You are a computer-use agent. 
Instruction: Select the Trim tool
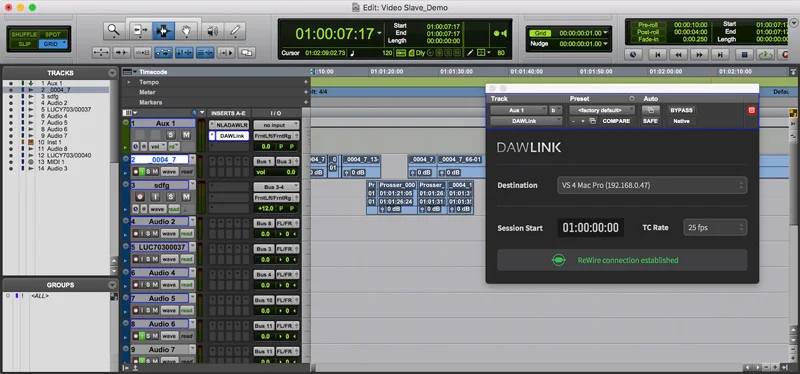139,31
